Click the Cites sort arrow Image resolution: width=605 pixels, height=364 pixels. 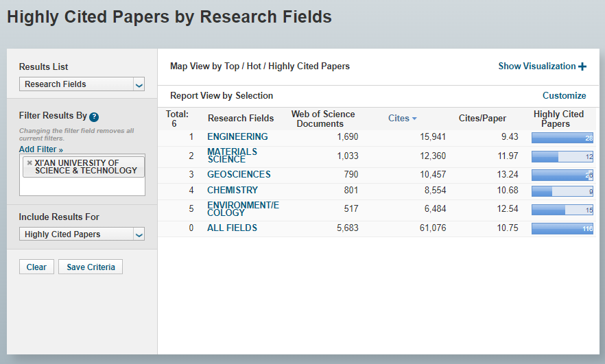tap(414, 119)
